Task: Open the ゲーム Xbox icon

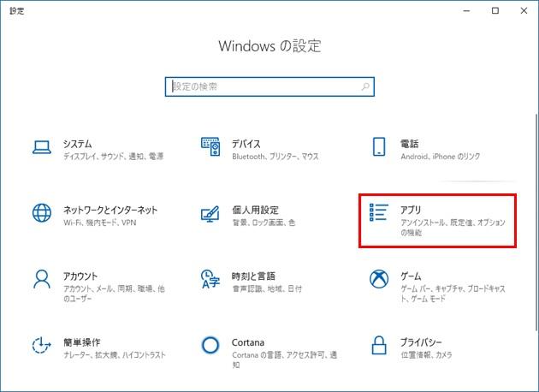Action: point(379,279)
